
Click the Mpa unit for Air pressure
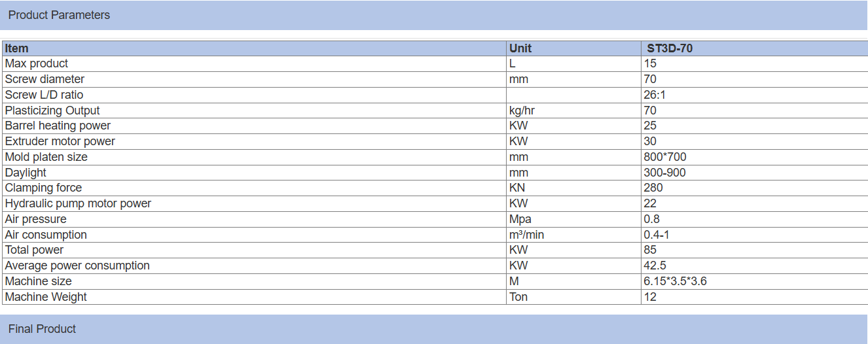pyautogui.click(x=520, y=219)
